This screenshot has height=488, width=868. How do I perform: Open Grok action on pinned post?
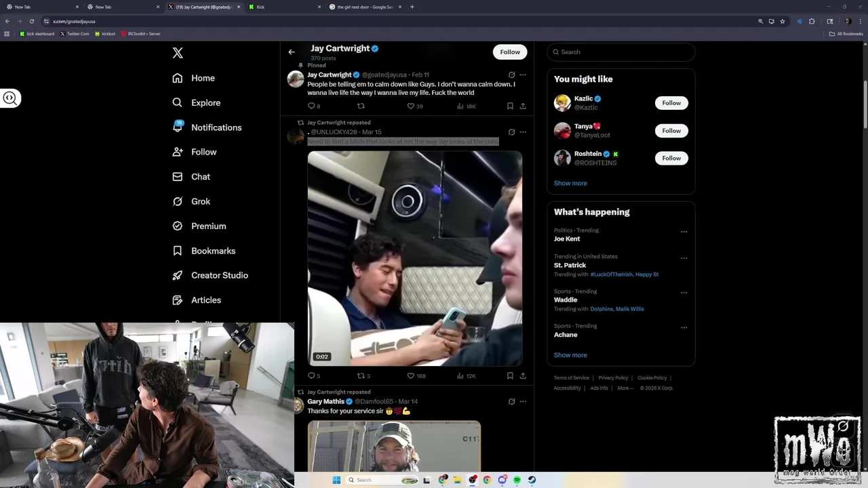[511, 75]
